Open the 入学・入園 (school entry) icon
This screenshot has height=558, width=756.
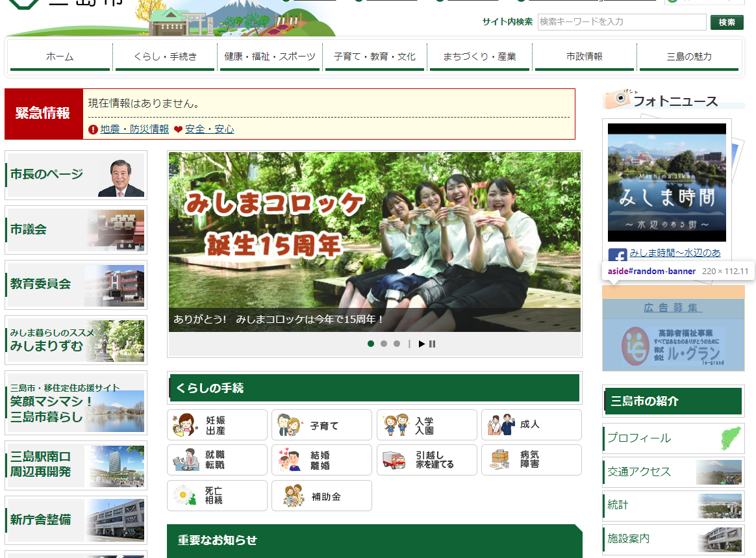point(427,425)
